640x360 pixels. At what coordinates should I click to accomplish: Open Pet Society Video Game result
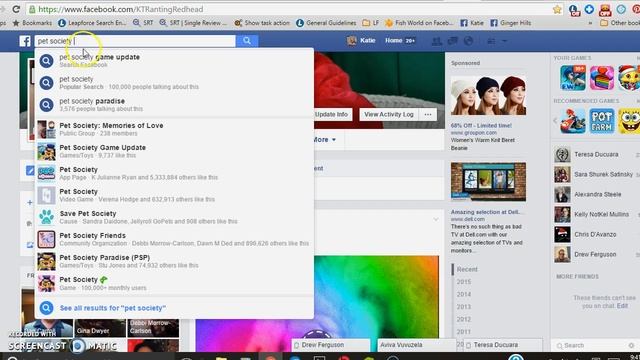coord(174,195)
